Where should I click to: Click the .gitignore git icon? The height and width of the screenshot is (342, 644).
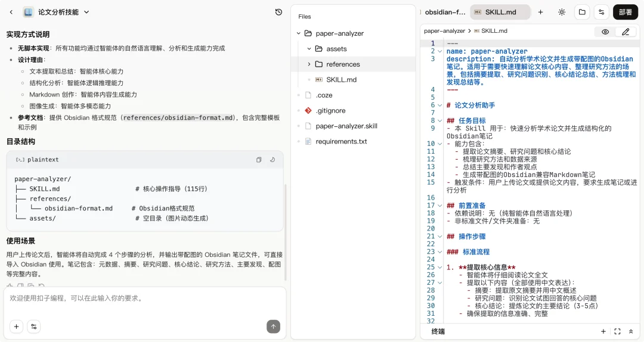308,110
